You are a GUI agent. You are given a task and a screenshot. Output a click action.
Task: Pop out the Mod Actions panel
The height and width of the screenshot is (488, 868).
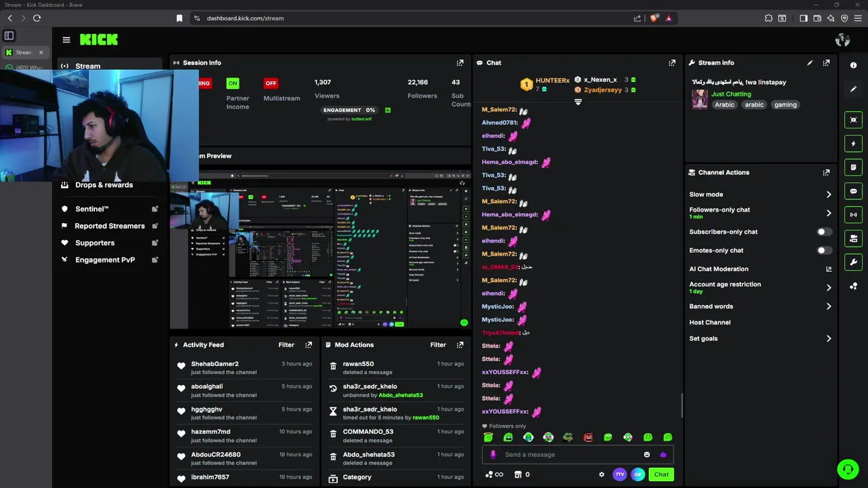(460, 344)
